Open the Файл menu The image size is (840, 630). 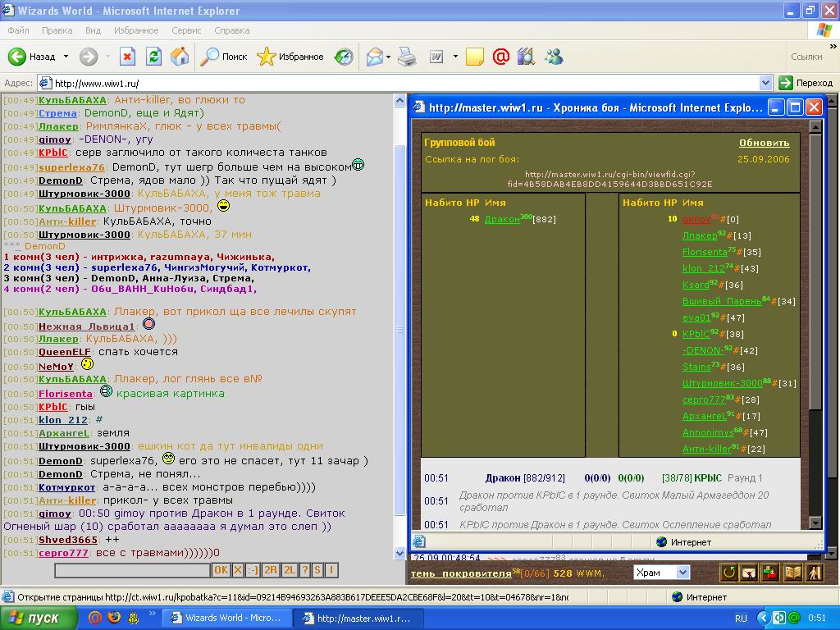tap(18, 30)
